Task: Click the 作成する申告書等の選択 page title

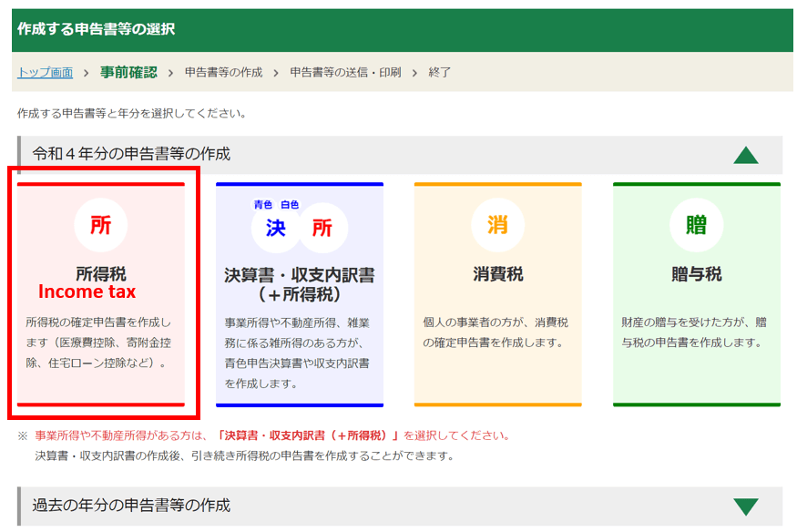Action: pos(96,29)
